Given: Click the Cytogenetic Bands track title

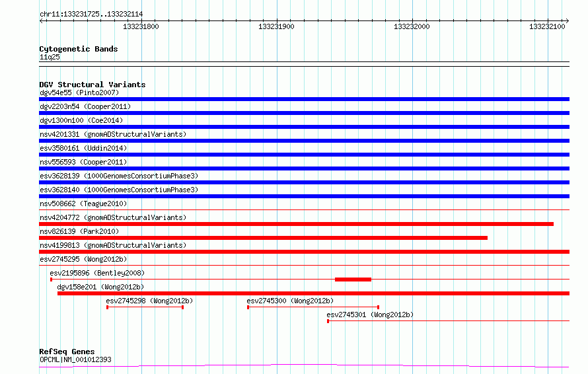Looking at the screenshot, I should tap(79, 49).
